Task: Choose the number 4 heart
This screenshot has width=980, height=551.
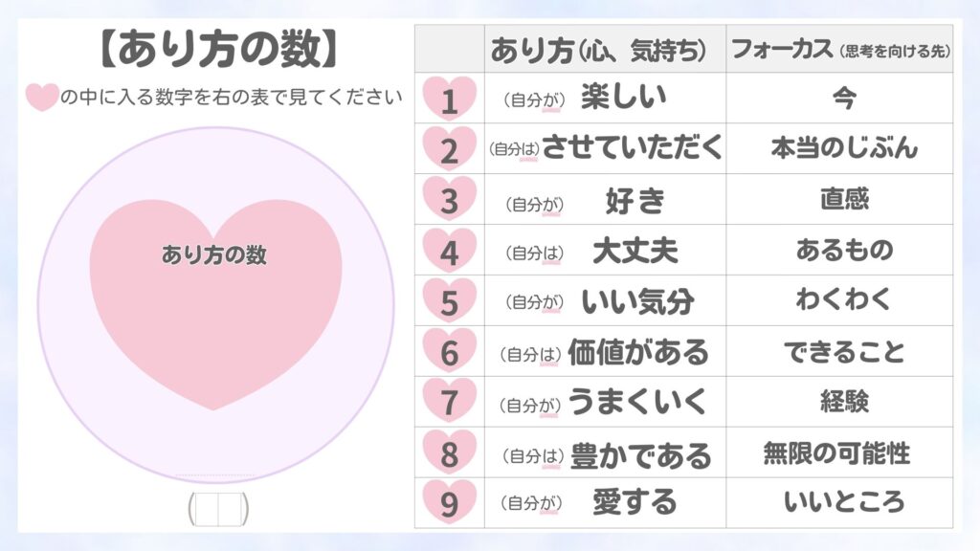Action: click(x=449, y=251)
